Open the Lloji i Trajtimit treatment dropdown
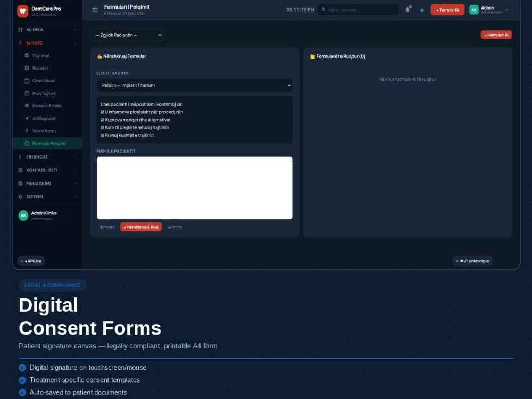 pyautogui.click(x=194, y=86)
